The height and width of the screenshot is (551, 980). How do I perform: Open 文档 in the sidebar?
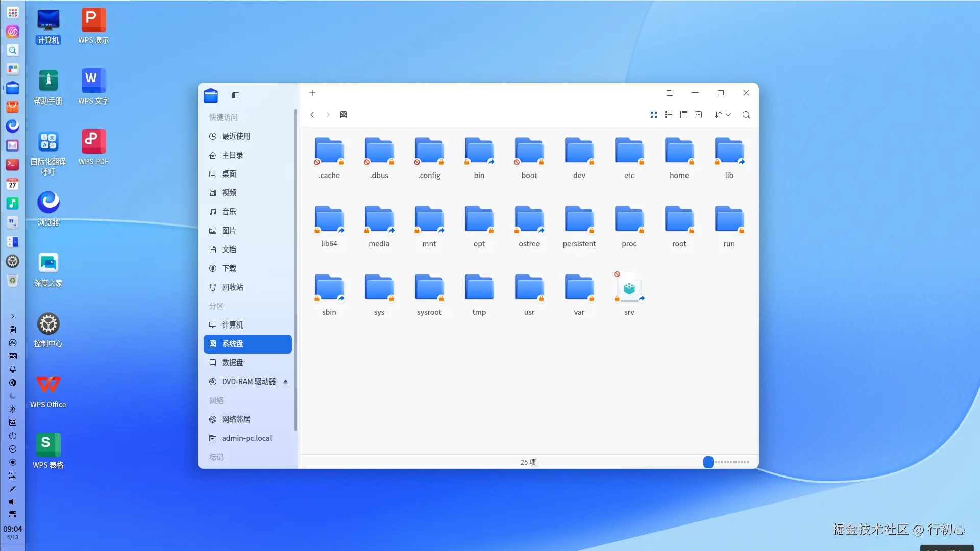click(x=248, y=249)
